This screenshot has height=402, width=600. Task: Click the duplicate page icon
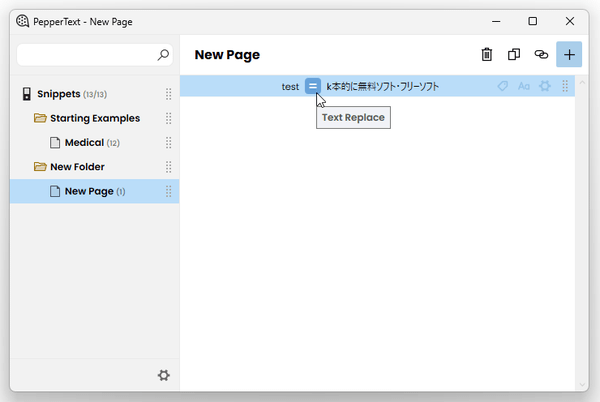[x=514, y=55]
